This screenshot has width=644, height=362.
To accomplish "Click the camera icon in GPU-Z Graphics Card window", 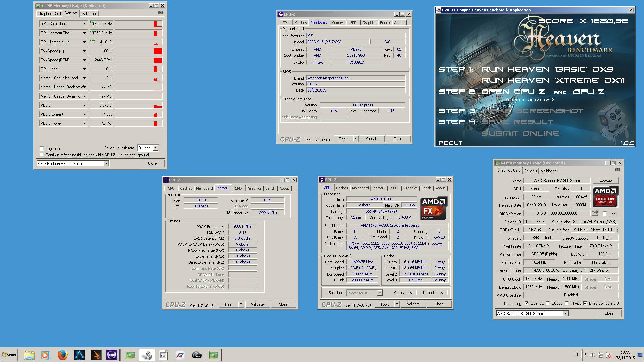I will [617, 170].
